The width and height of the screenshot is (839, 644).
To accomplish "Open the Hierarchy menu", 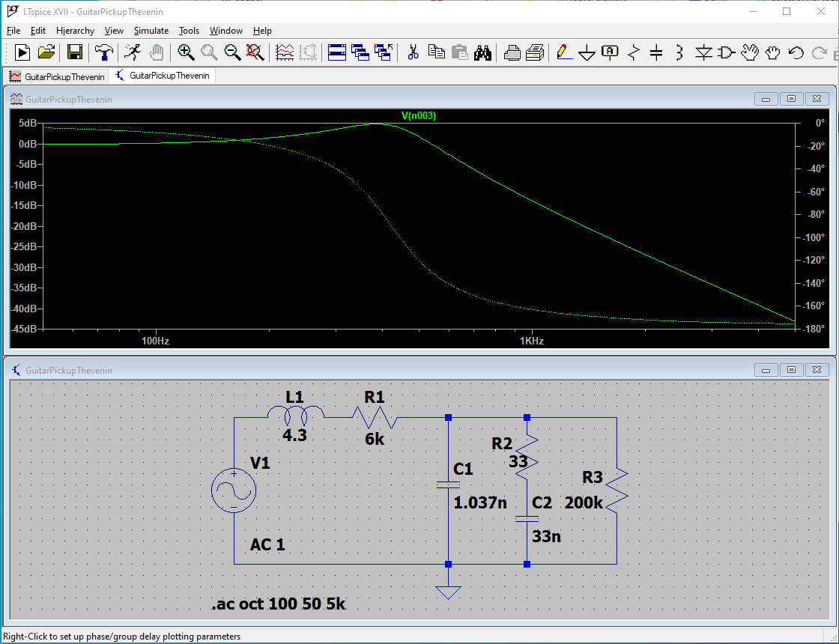I will pyautogui.click(x=75, y=31).
